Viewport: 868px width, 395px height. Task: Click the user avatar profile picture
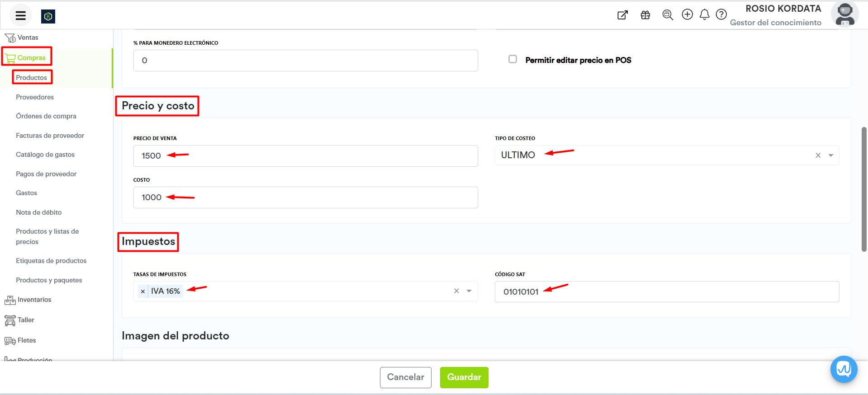click(844, 14)
